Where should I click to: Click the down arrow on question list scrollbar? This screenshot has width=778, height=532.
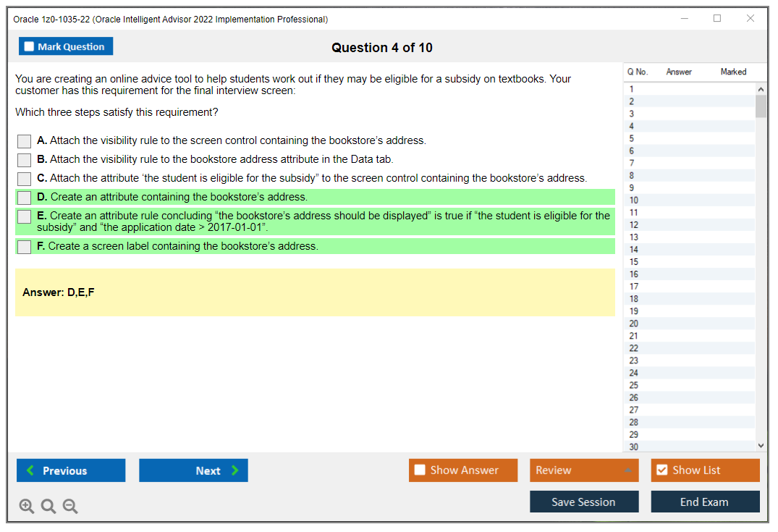click(761, 445)
